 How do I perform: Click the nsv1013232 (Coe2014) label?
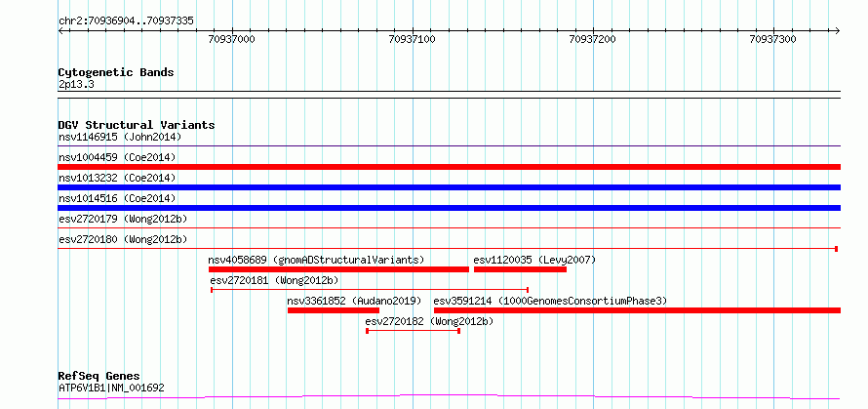[x=117, y=178]
